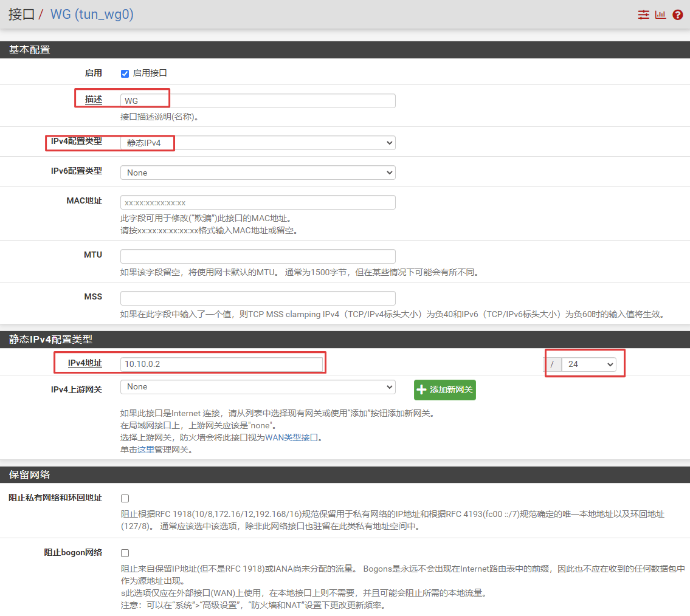Focus the MAC地址 input field
Image resolution: width=690 pixels, height=616 pixels.
click(258, 202)
